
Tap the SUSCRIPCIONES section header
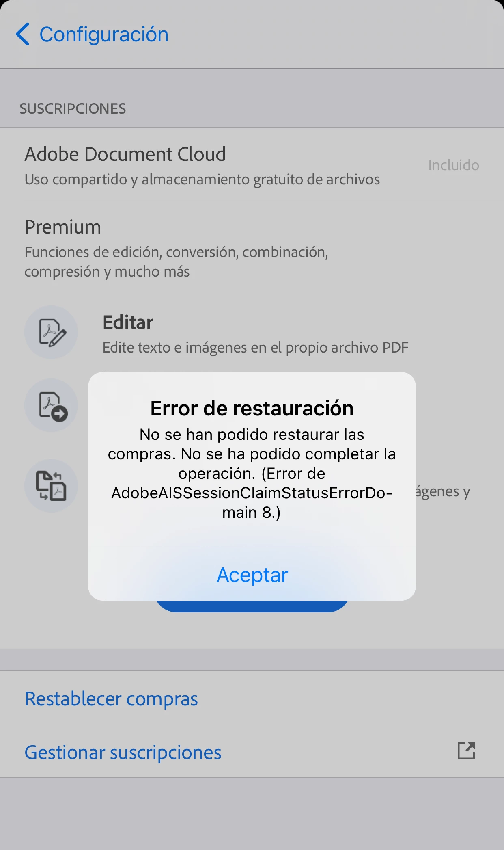(x=73, y=109)
